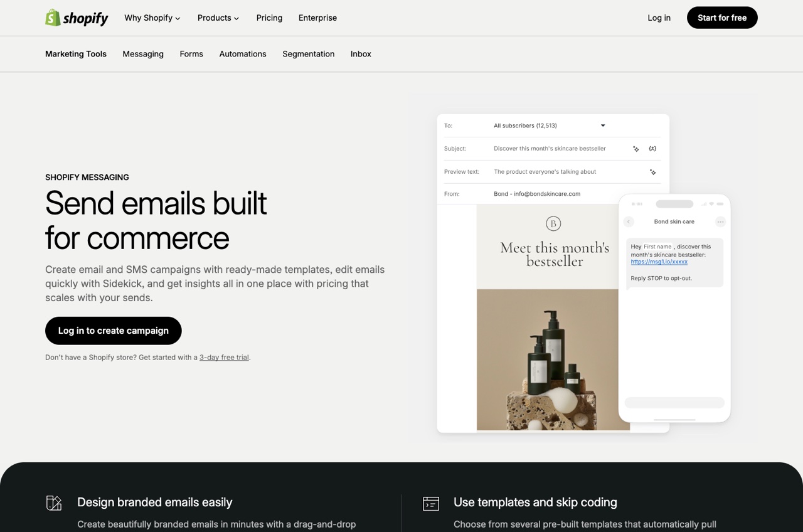Image resolution: width=803 pixels, height=532 pixels.
Task: Expand the Why Shopify menu
Action: pyautogui.click(x=152, y=18)
